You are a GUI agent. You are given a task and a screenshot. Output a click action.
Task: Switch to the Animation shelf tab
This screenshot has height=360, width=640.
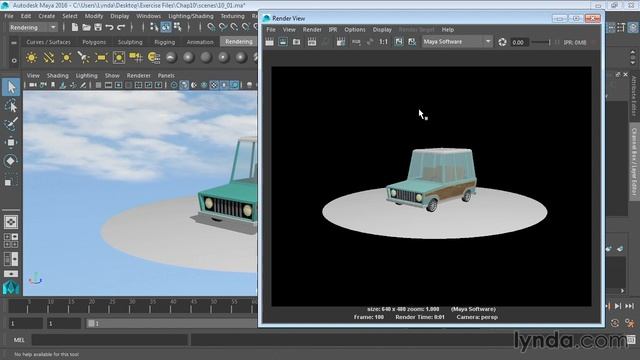[200, 42]
